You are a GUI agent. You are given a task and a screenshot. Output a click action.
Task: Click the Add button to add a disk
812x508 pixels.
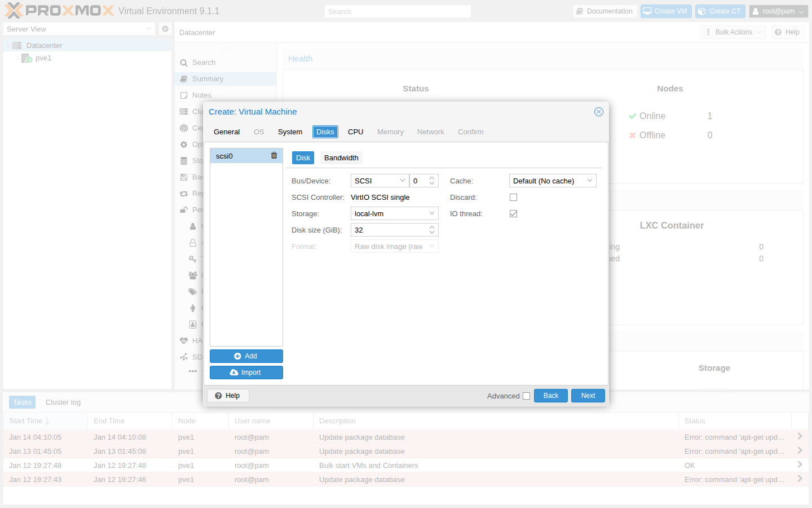coord(246,356)
